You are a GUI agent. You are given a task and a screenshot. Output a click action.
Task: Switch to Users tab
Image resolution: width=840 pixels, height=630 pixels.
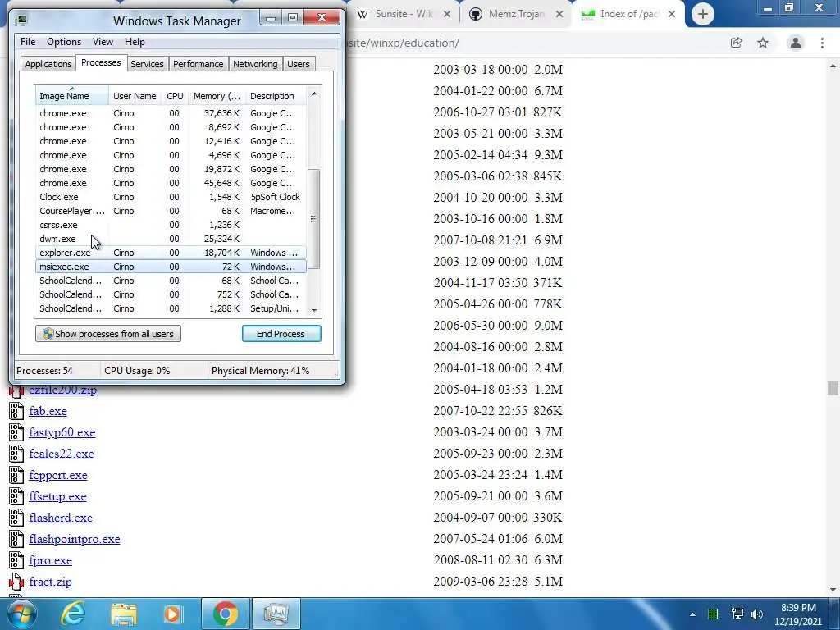pos(298,64)
